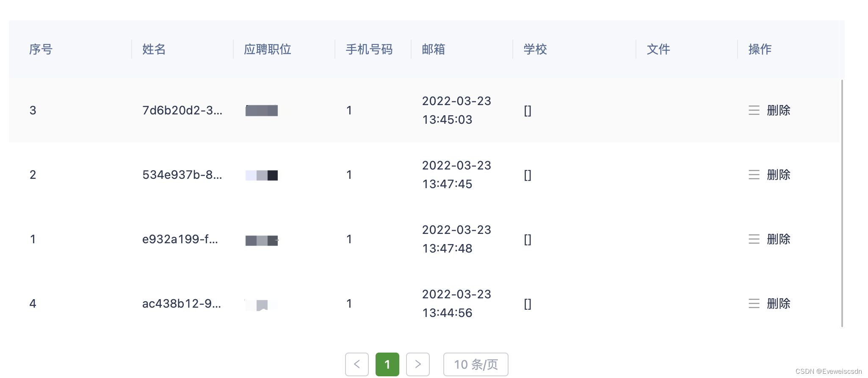Delete the row named 534e937b-8...
This screenshot has height=378, width=868.
point(779,175)
